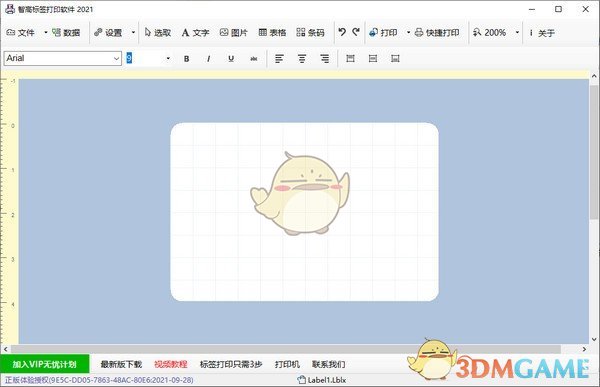Viewport: 600px width, 387px height.
Task: Click the 打印 print button
Action: tap(383, 33)
